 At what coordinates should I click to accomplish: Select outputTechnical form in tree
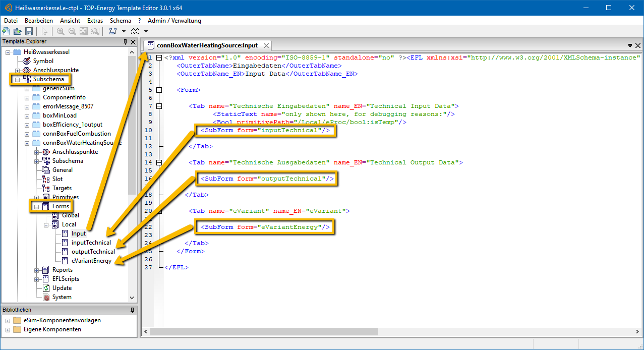(93, 252)
